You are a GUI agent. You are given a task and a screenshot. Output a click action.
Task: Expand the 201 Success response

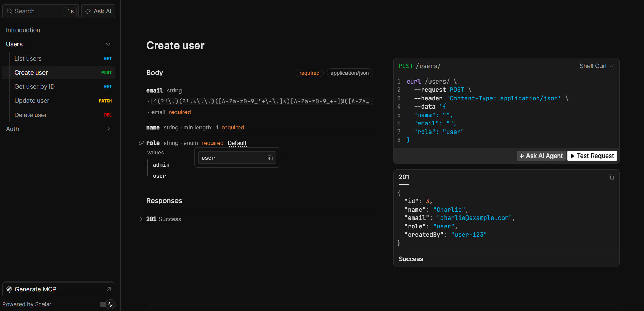(x=141, y=219)
